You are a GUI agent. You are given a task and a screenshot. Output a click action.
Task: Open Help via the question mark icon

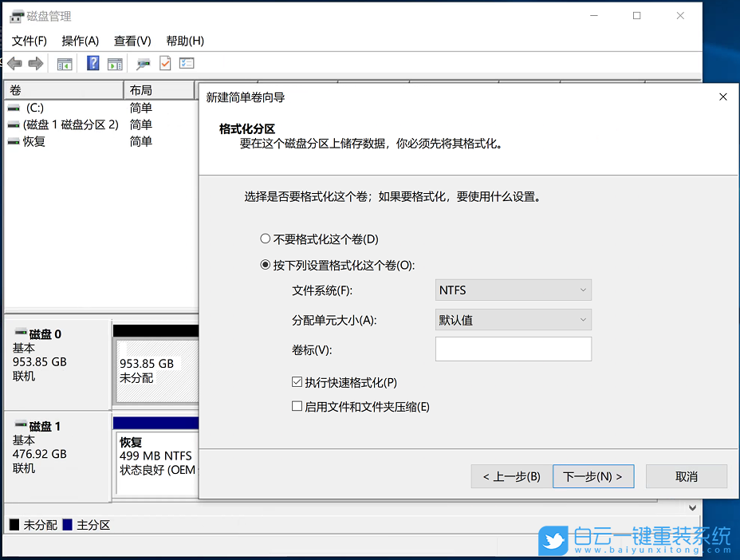[94, 63]
